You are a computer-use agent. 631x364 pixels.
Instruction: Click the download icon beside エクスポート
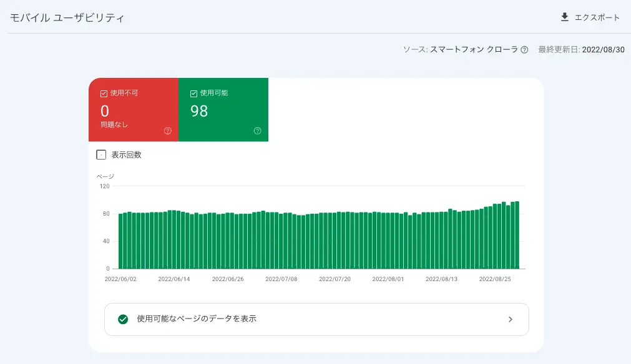coord(564,17)
